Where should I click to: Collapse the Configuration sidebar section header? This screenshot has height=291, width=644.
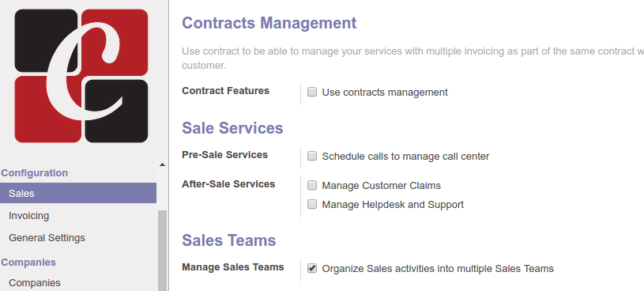pos(35,173)
